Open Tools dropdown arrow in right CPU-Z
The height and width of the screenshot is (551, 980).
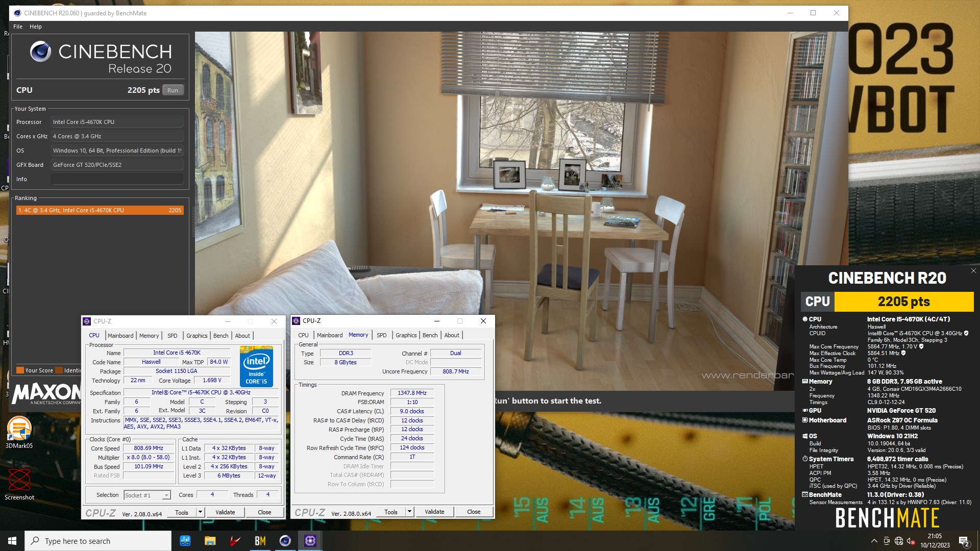pos(409,512)
